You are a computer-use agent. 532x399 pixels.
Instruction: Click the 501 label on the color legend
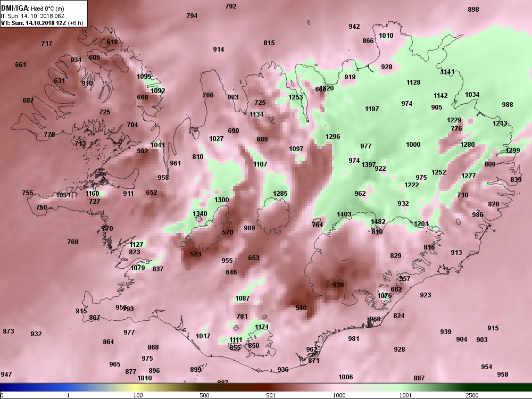point(271,395)
